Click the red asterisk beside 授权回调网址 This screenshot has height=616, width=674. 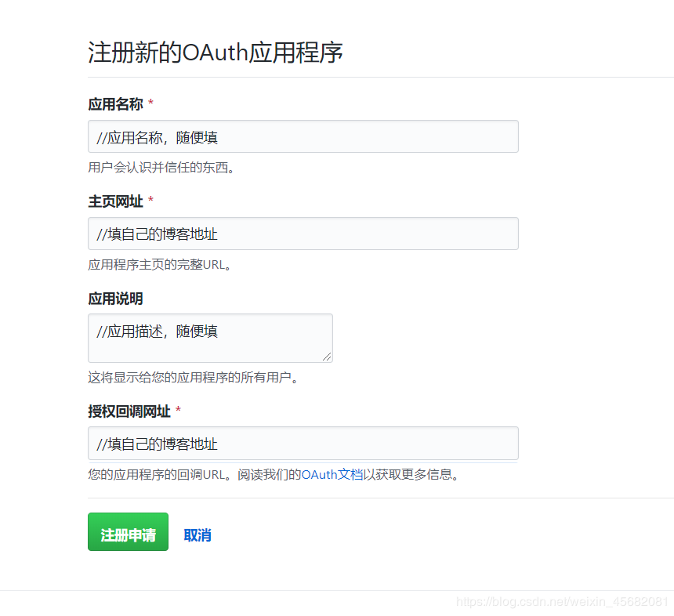click(177, 408)
